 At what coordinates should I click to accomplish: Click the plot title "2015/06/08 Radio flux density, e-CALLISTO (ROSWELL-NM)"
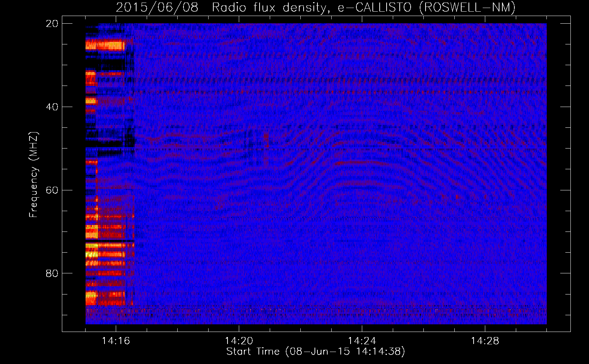coord(316,7)
